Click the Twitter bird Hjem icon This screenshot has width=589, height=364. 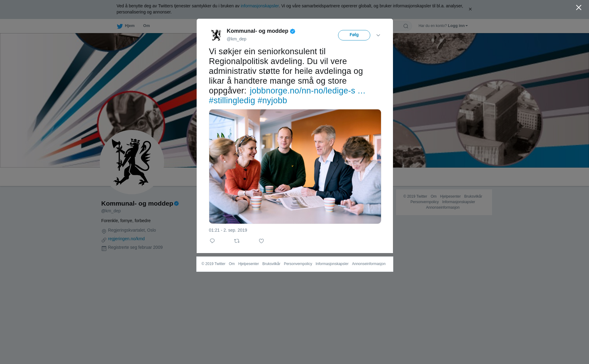coord(120,26)
